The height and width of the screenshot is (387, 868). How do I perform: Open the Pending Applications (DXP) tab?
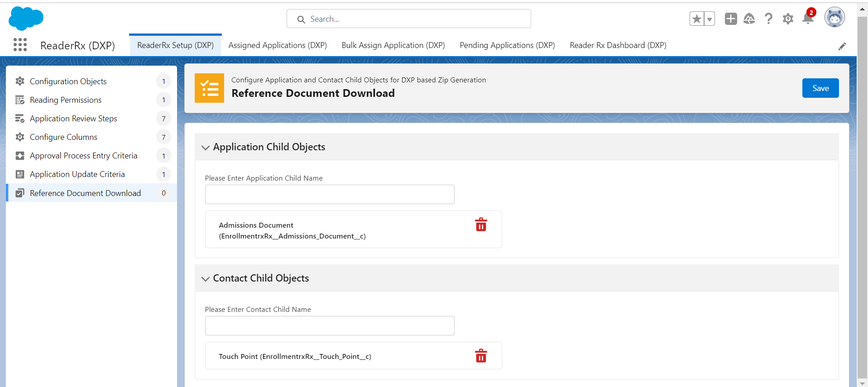click(x=507, y=45)
